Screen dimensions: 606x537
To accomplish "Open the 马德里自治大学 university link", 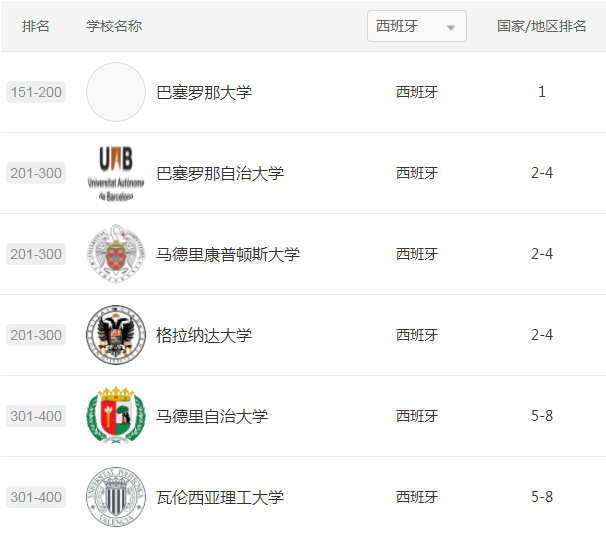I will coord(212,416).
